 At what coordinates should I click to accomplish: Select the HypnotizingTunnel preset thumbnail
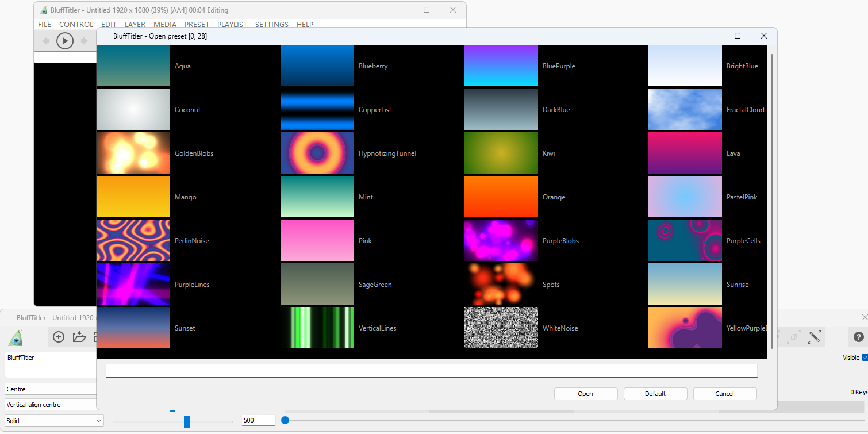coord(317,153)
